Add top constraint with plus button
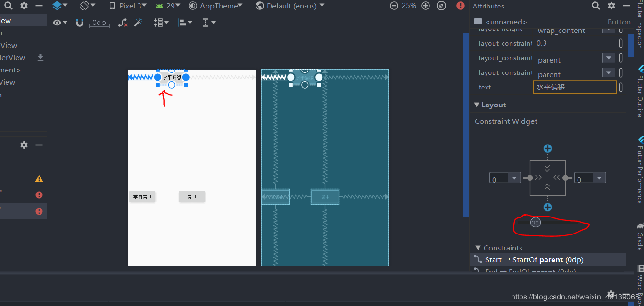Screen dimensions: 644x306 547,148
